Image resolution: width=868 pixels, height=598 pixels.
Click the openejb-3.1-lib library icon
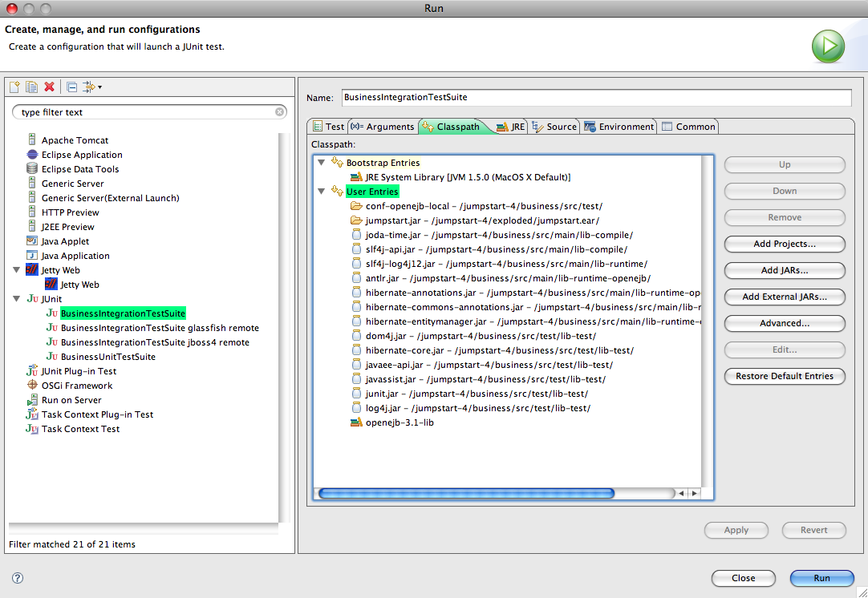coord(356,422)
